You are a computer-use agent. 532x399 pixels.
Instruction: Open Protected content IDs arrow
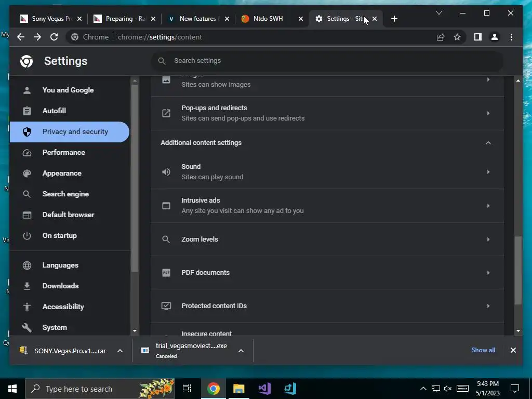[488, 306]
